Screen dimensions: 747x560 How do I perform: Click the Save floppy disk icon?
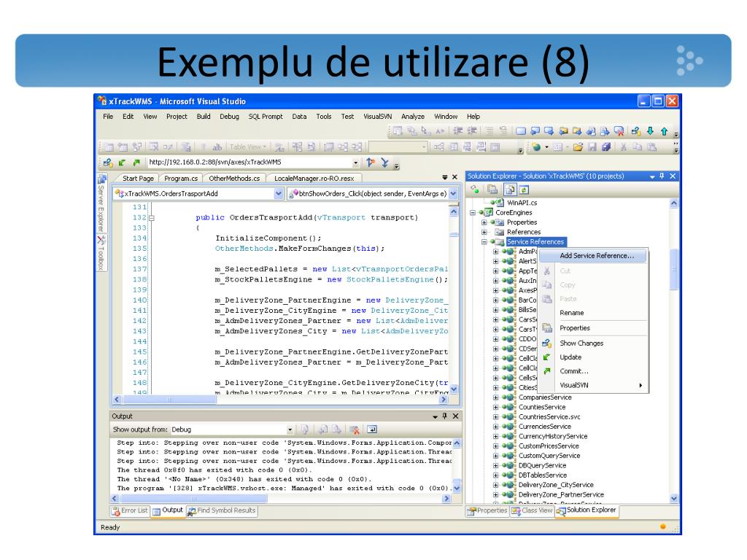pyautogui.click(x=592, y=147)
